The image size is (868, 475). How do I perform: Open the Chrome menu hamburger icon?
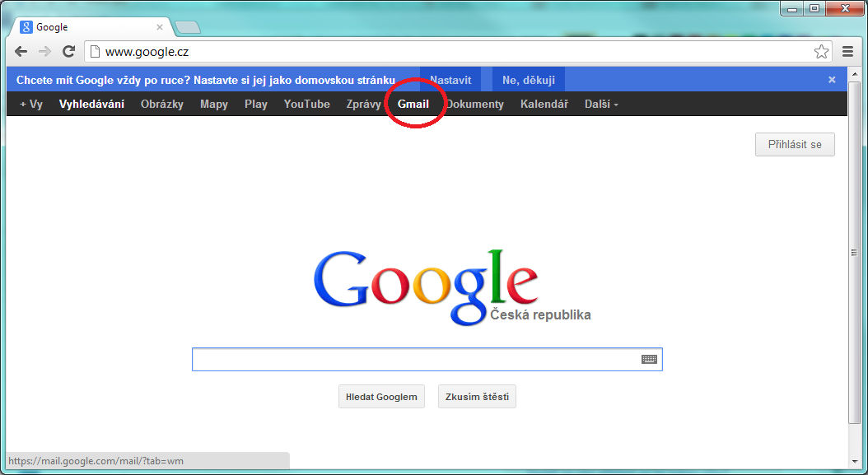pyautogui.click(x=847, y=52)
